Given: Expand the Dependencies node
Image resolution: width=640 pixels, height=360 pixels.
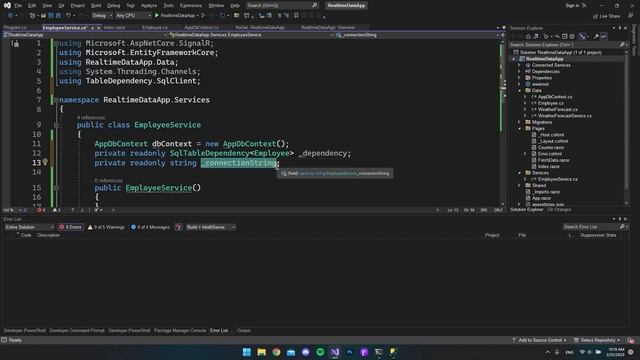Looking at the screenshot, I should [519, 71].
